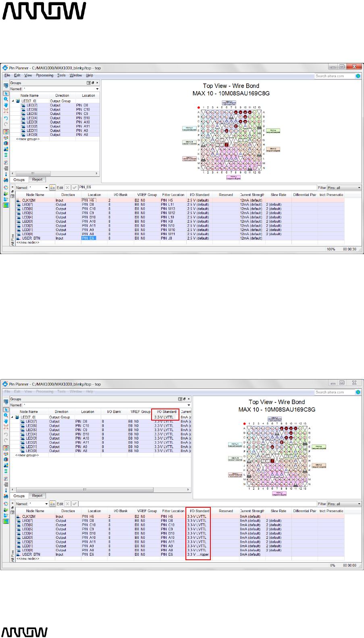The height and width of the screenshot is (638, 364).
Task: Click the Edit confirm checkmark in first window
Action: [x=75, y=188]
